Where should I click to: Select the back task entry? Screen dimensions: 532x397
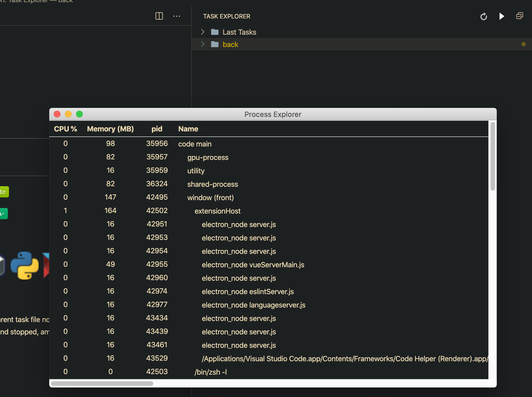230,44
